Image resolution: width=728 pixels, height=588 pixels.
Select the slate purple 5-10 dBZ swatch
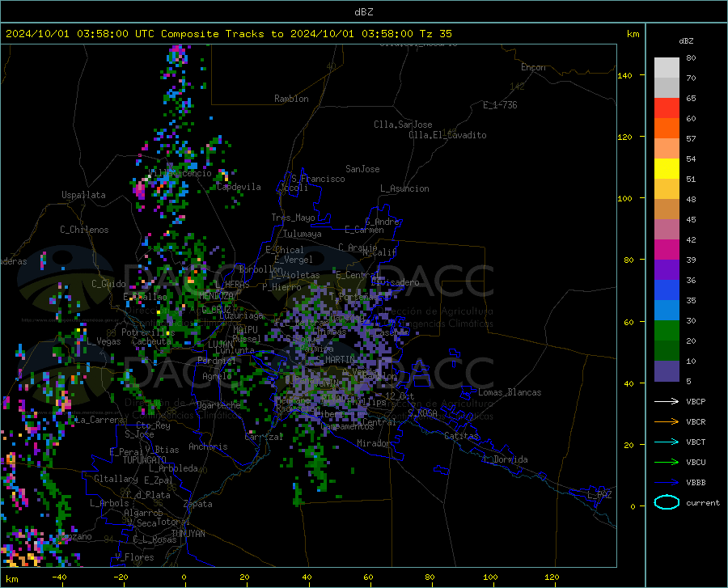point(667,371)
